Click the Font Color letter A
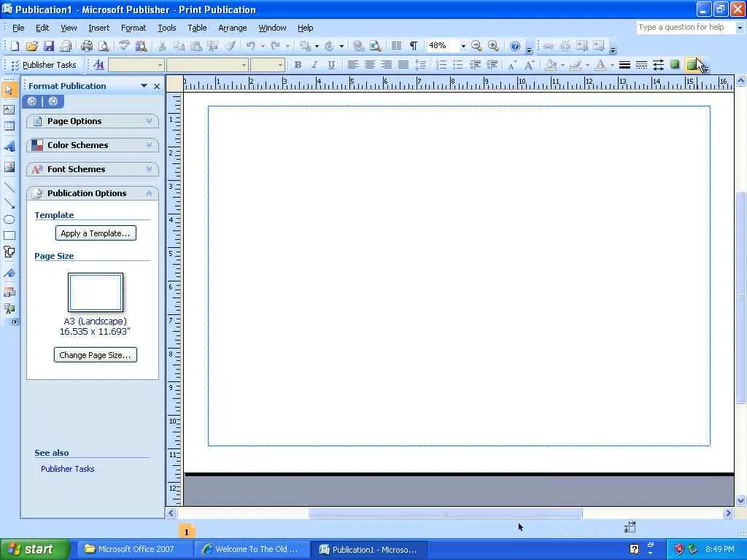747x560 pixels. point(601,65)
